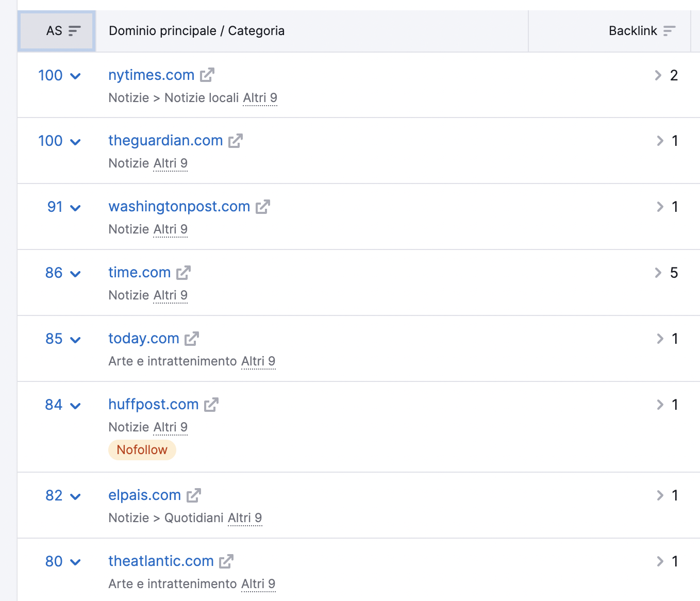This screenshot has width=700, height=601.
Task: Show Altri 9 categories for huffpost.com
Action: [x=171, y=427]
